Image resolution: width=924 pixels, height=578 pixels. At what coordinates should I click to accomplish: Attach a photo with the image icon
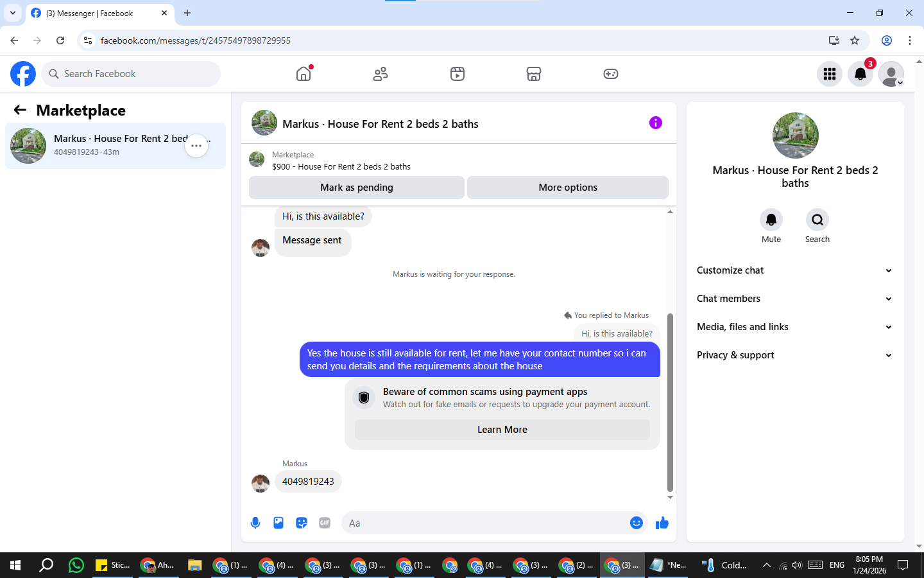[278, 523]
